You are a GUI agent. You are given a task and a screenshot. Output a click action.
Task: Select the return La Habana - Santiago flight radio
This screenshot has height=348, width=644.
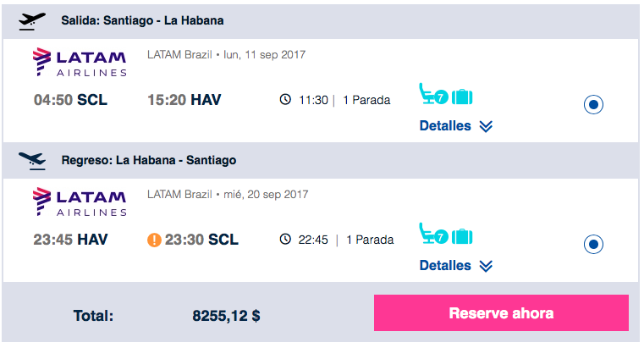click(593, 244)
